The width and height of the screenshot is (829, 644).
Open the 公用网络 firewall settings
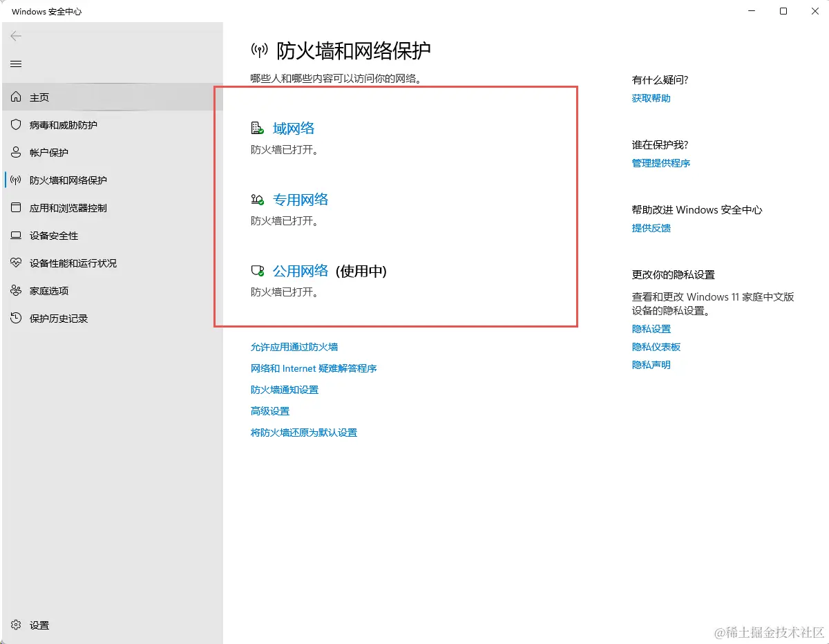(x=301, y=271)
